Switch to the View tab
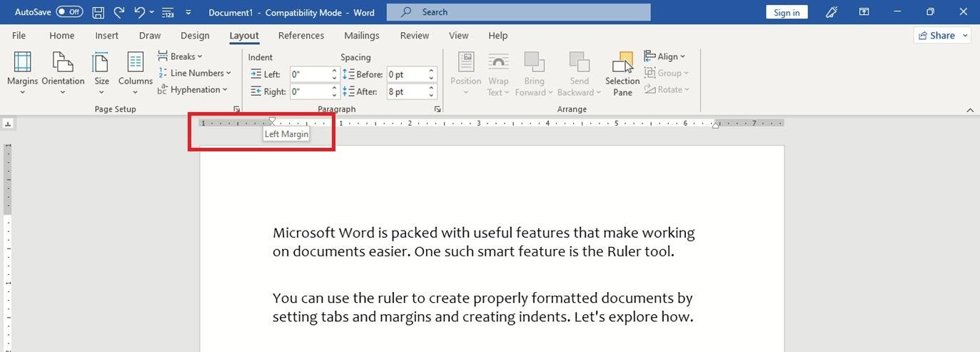980x352 pixels. coord(459,36)
